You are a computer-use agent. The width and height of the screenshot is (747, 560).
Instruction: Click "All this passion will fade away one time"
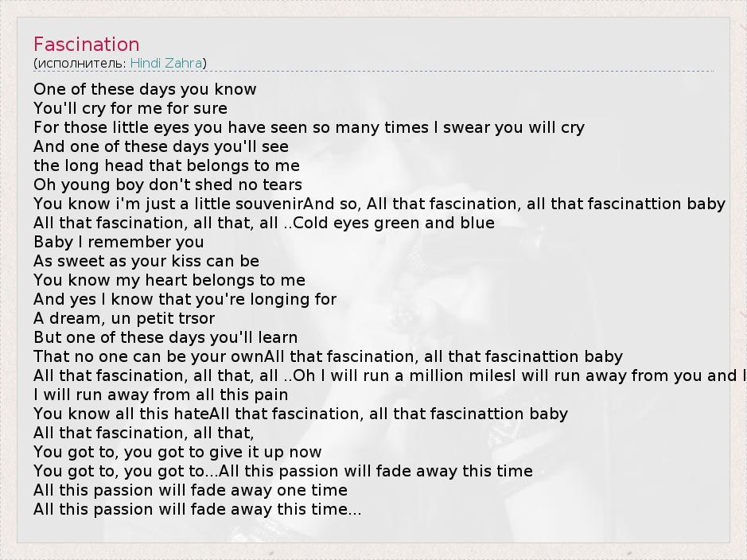click(190, 490)
